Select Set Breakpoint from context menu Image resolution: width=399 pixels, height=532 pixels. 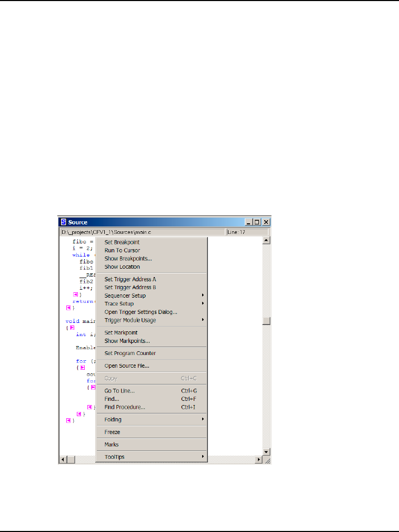click(152, 242)
